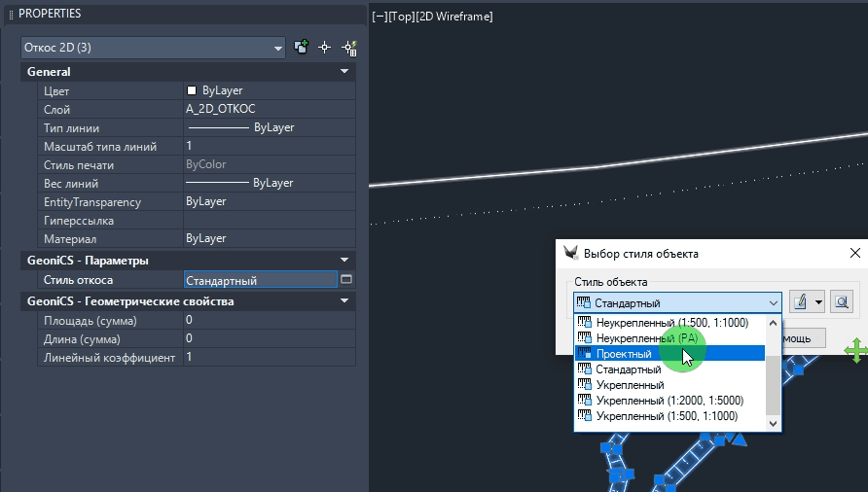Collapse the GeoniCS - Параметры section
Screen dimensions: 868x492
344,261
